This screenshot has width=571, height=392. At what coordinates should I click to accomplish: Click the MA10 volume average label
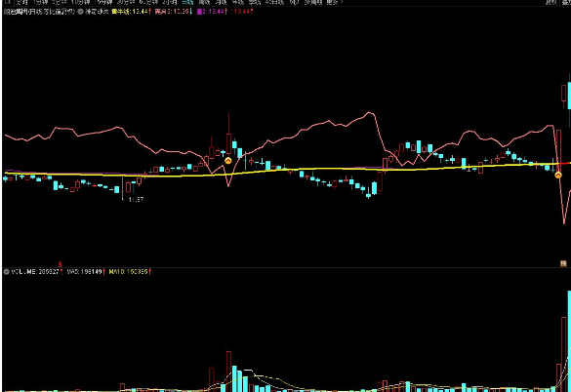[128, 271]
